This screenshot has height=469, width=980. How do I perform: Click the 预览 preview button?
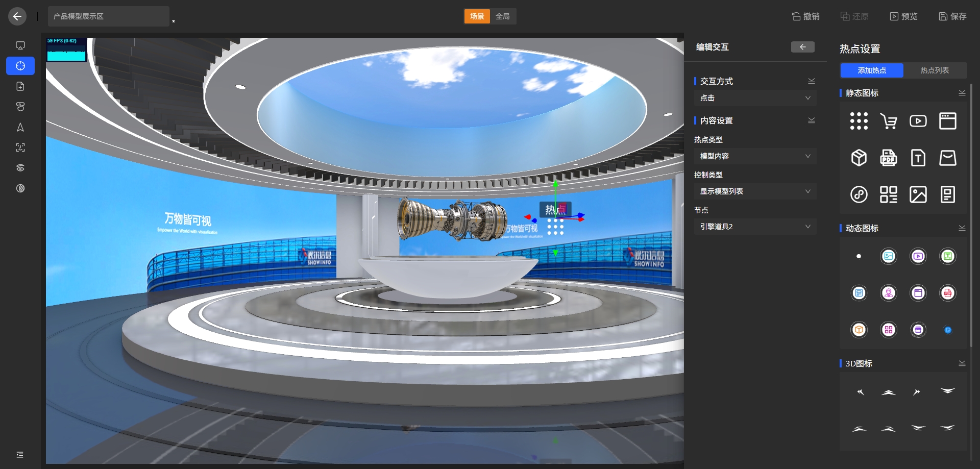(903, 16)
